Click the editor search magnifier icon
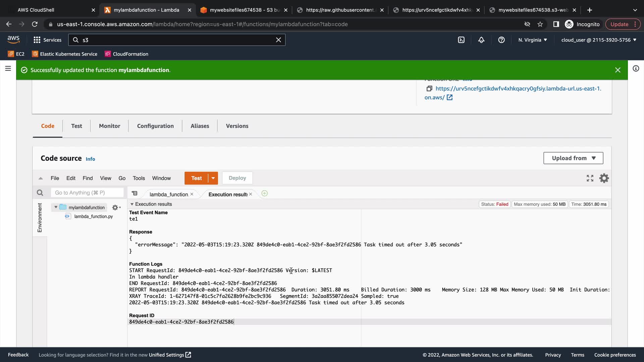 pyautogui.click(x=40, y=193)
